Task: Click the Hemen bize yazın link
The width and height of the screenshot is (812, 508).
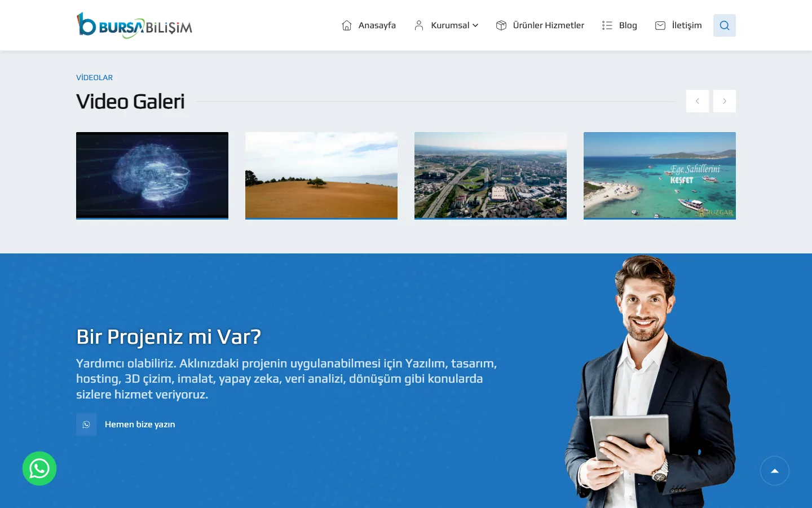Action: coord(140,424)
